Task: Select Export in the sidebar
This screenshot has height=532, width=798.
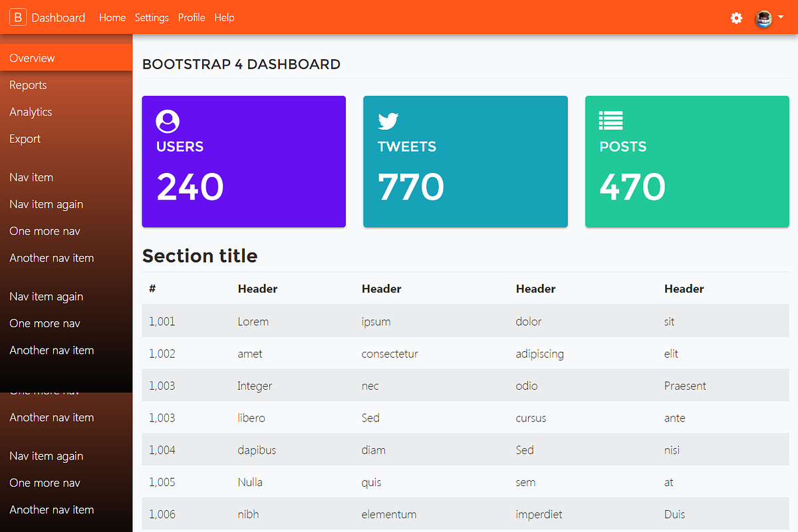Action: 25,139
